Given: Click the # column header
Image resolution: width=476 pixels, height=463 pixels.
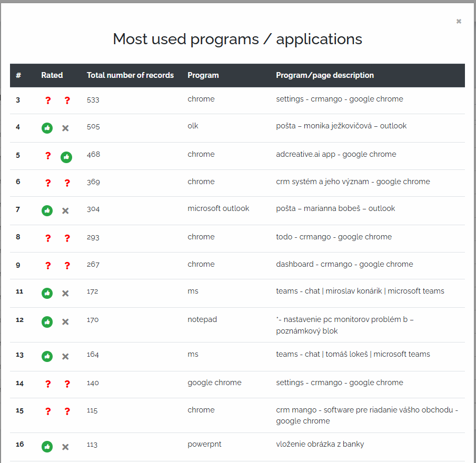Looking at the screenshot, I should (18, 75).
